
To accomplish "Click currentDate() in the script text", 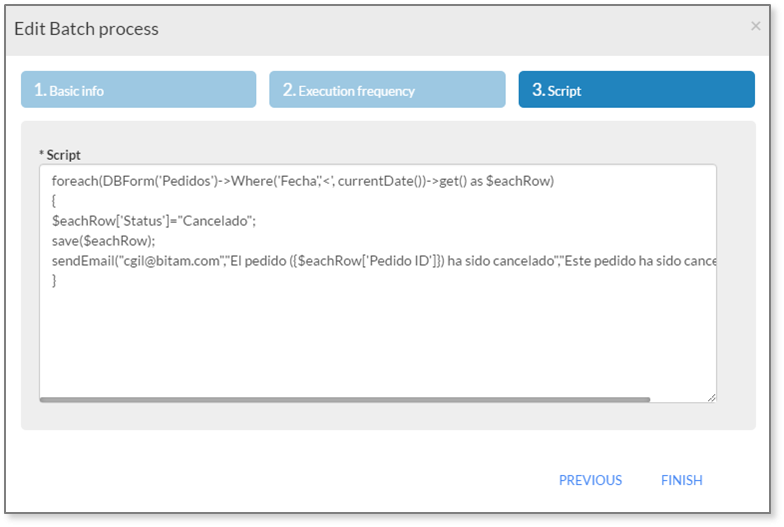I will [382, 180].
